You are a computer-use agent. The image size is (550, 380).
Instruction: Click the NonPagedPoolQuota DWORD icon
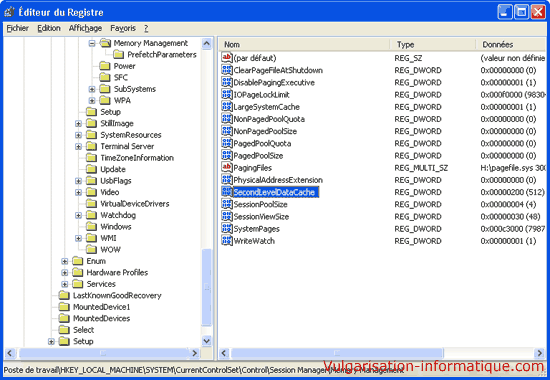click(227, 119)
